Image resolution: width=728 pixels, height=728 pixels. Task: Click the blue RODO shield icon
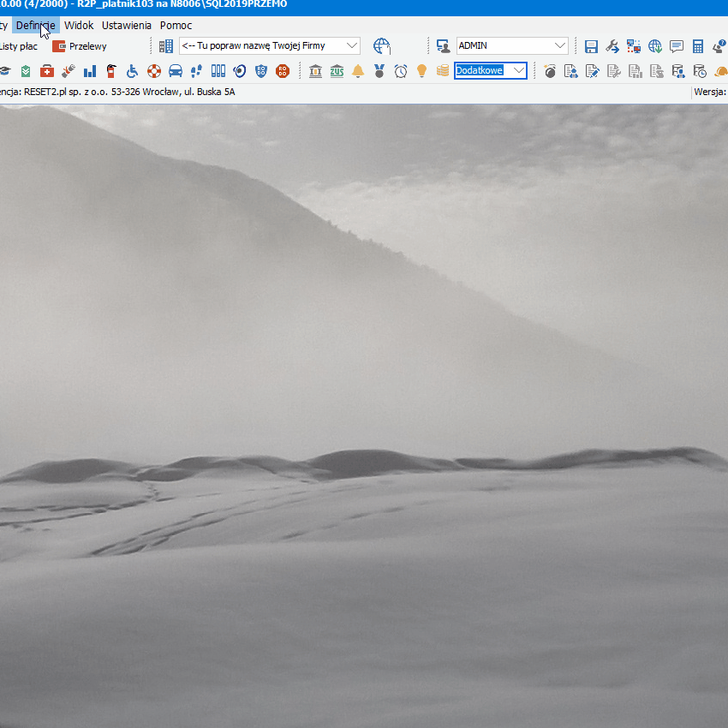click(x=261, y=71)
